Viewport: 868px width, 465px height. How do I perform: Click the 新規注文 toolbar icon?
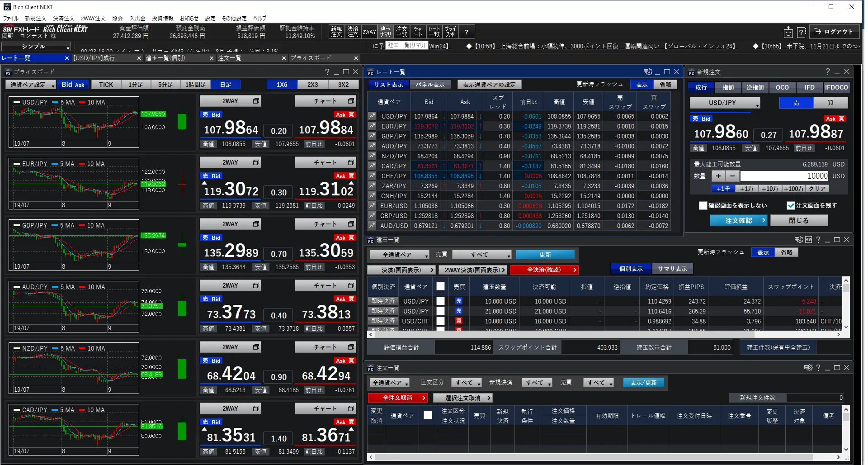click(336, 32)
